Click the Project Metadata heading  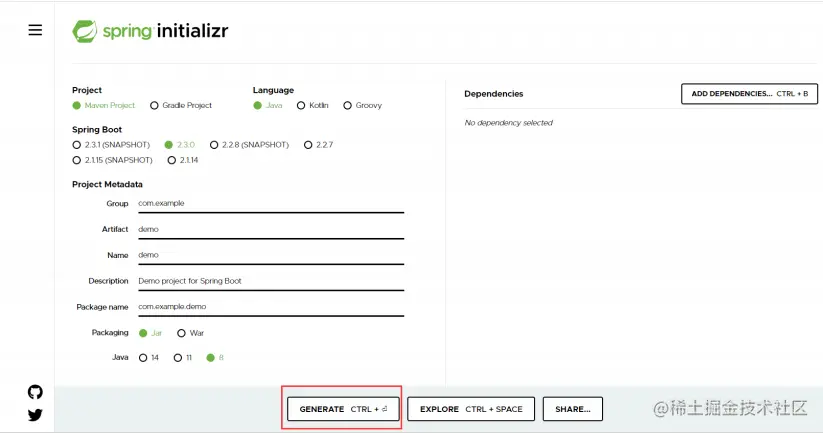(107, 184)
